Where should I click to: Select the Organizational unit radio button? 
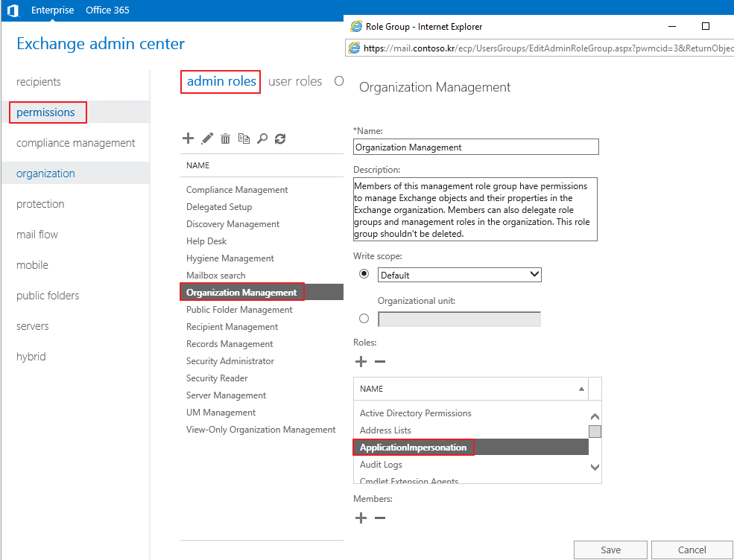tap(364, 319)
